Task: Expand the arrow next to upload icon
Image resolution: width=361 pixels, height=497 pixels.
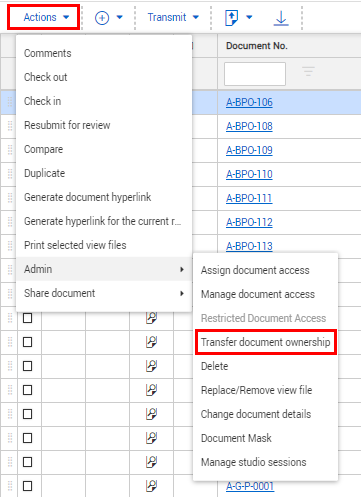Action: tap(249, 17)
